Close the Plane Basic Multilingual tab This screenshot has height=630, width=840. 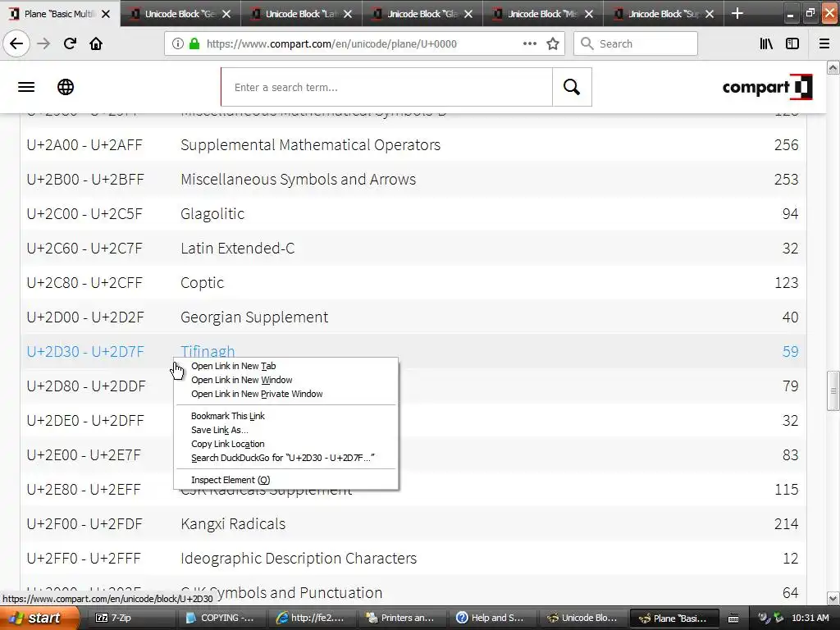pyautogui.click(x=106, y=14)
